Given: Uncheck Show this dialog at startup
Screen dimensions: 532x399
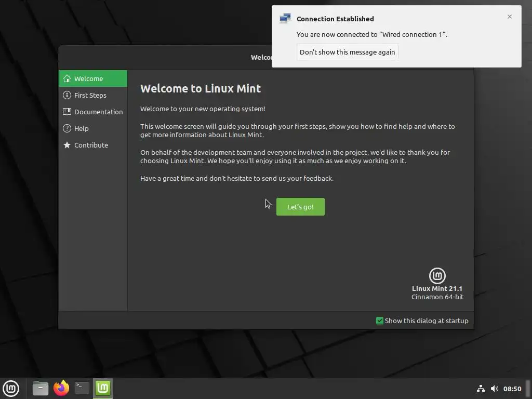Looking at the screenshot, I should (x=380, y=321).
